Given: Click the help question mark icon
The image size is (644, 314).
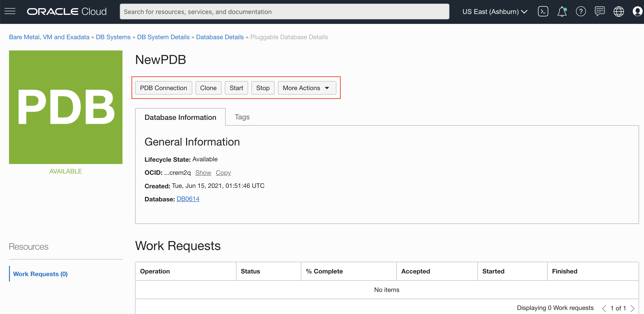Looking at the screenshot, I should tap(581, 11).
